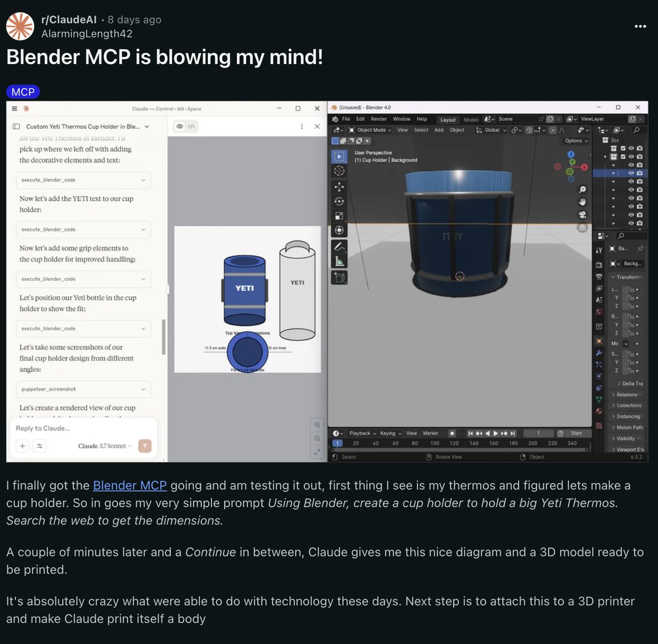The height and width of the screenshot is (644, 658).
Task: Select the Blender Add Cube tool
Action: 339,277
